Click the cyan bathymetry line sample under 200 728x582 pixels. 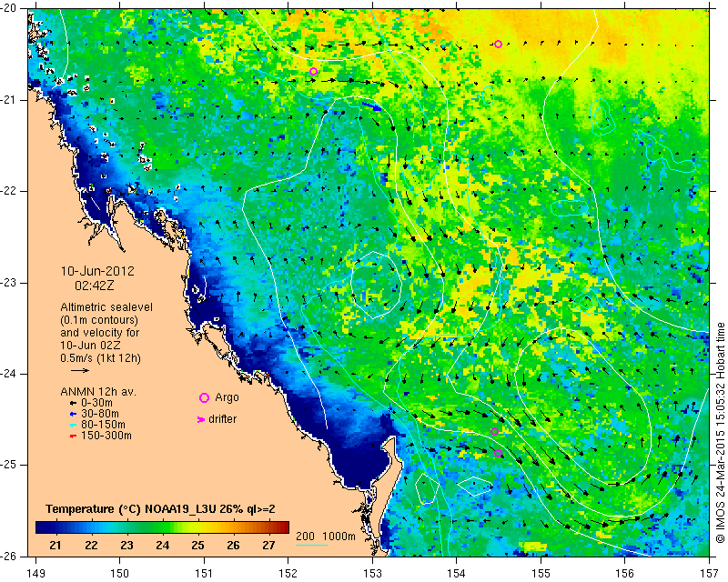point(311,545)
